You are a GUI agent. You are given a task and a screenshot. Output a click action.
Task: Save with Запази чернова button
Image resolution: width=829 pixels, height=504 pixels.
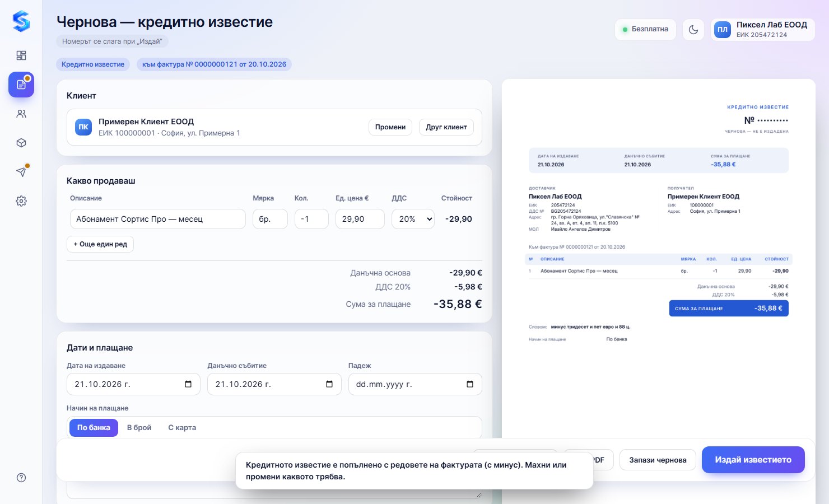658,460
